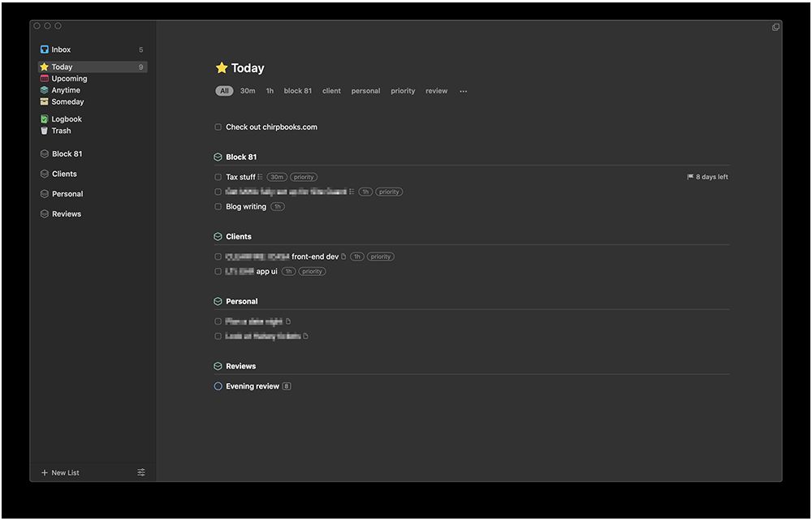
Task: Click the New List button
Action: coord(60,472)
